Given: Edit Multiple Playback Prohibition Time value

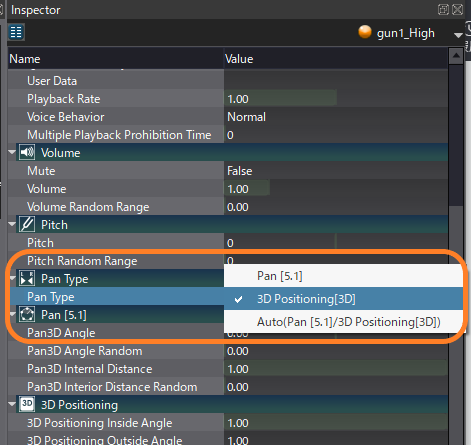Looking at the screenshot, I should point(336,135).
